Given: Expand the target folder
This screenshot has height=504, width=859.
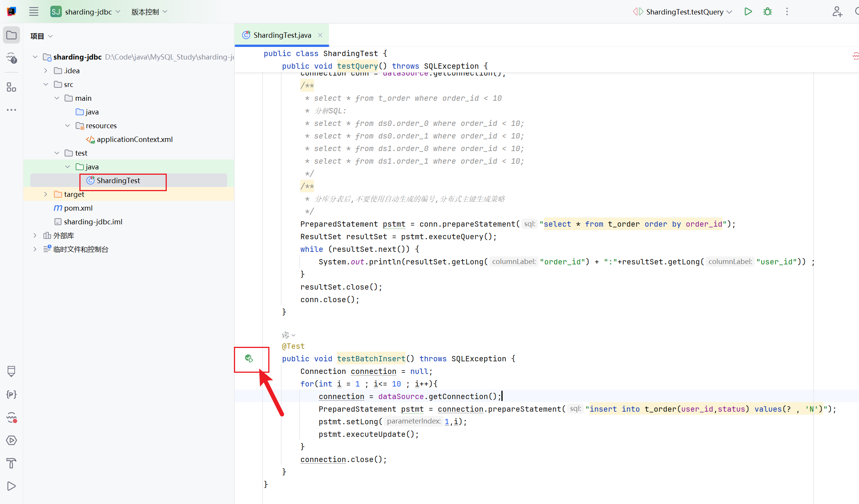Looking at the screenshot, I should [46, 194].
